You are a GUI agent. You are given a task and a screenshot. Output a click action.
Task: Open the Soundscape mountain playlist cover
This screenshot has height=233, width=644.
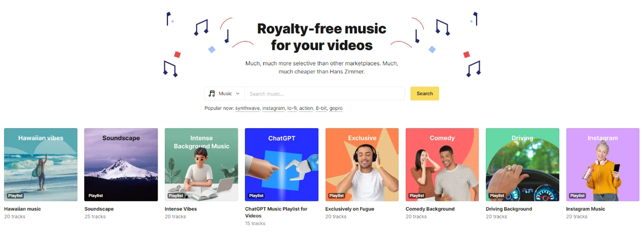[121, 165]
